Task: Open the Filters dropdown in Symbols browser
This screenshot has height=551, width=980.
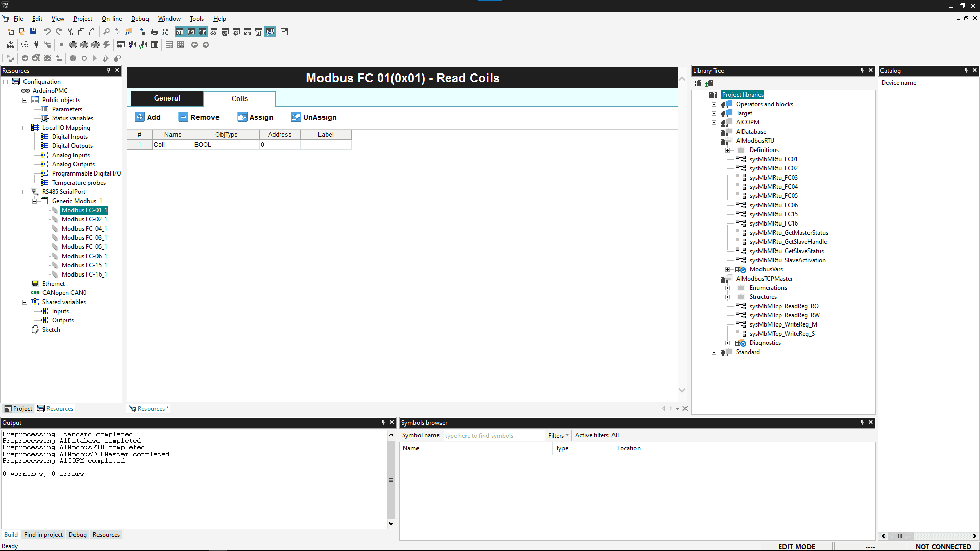Action: (557, 435)
